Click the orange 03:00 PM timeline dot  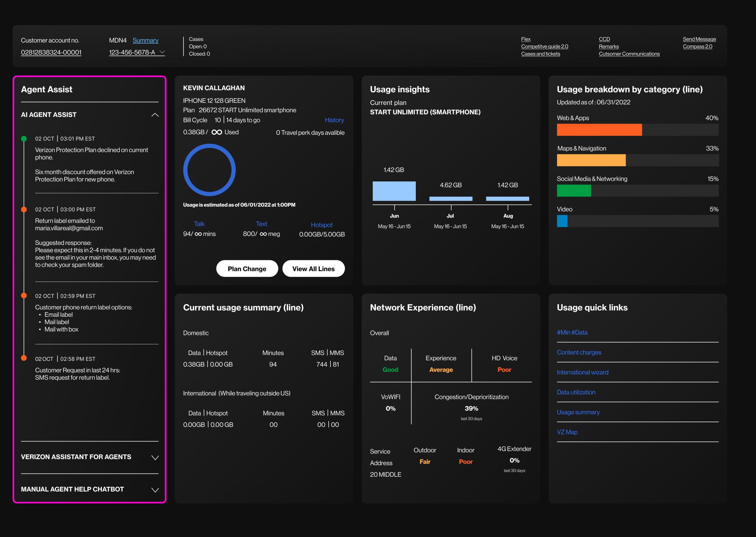[x=24, y=209]
